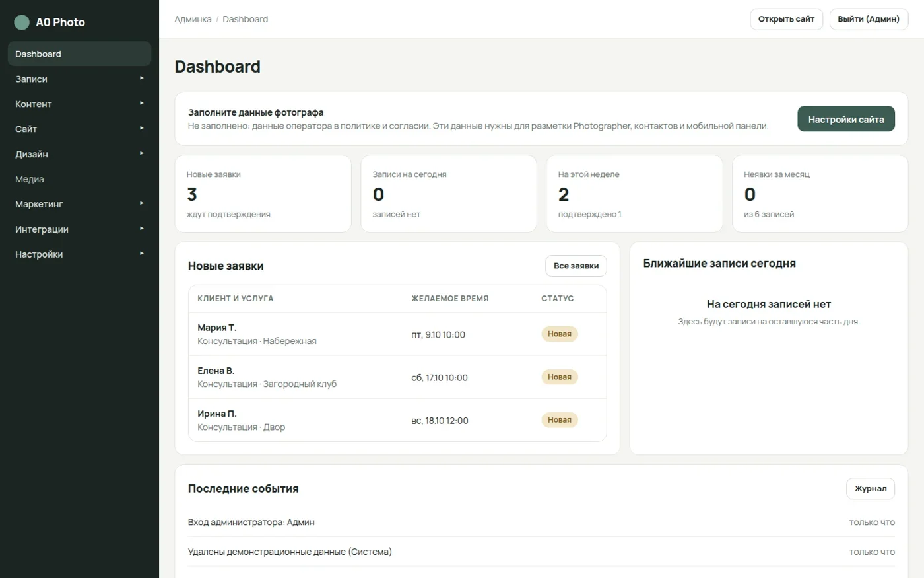The width and height of the screenshot is (924, 578).
Task: Click the A0 Photo logo circle
Action: [x=22, y=22]
